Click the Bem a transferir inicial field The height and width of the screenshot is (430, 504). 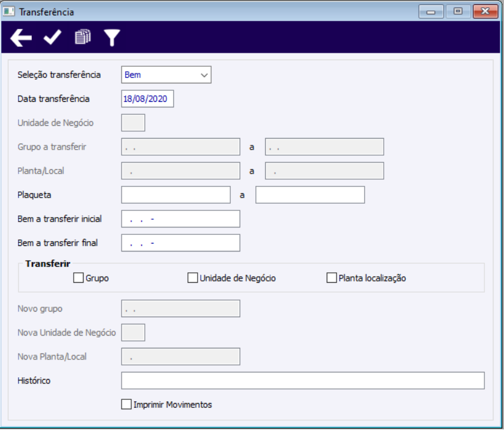point(180,219)
